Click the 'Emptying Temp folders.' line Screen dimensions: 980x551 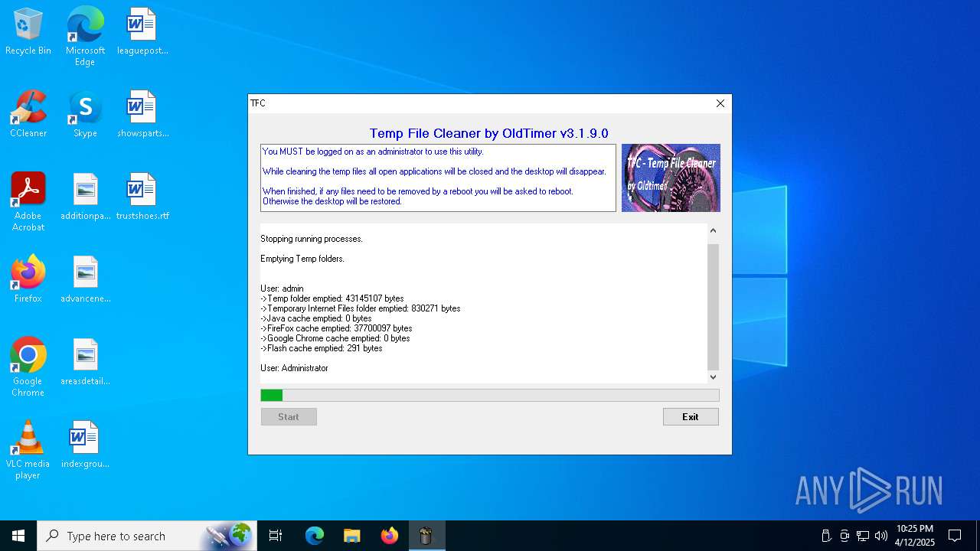tap(302, 259)
